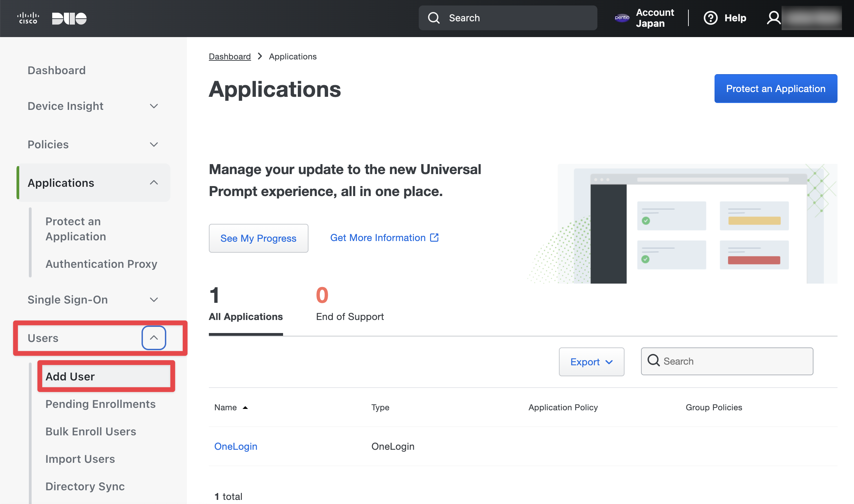
Task: Go to Dashboard via breadcrumb link
Action: [230, 56]
